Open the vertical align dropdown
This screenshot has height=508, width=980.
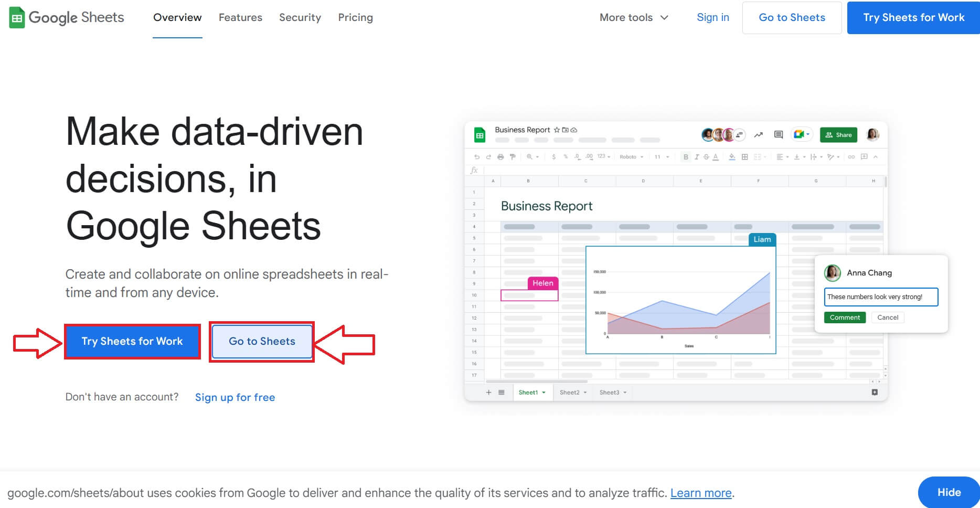pos(799,157)
